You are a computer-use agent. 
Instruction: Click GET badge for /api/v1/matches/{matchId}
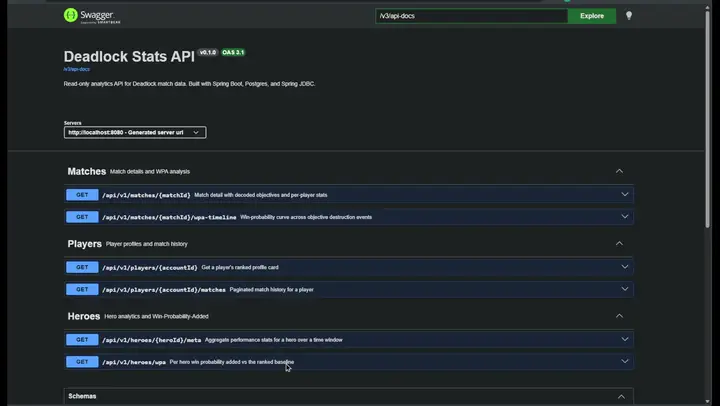(x=82, y=195)
